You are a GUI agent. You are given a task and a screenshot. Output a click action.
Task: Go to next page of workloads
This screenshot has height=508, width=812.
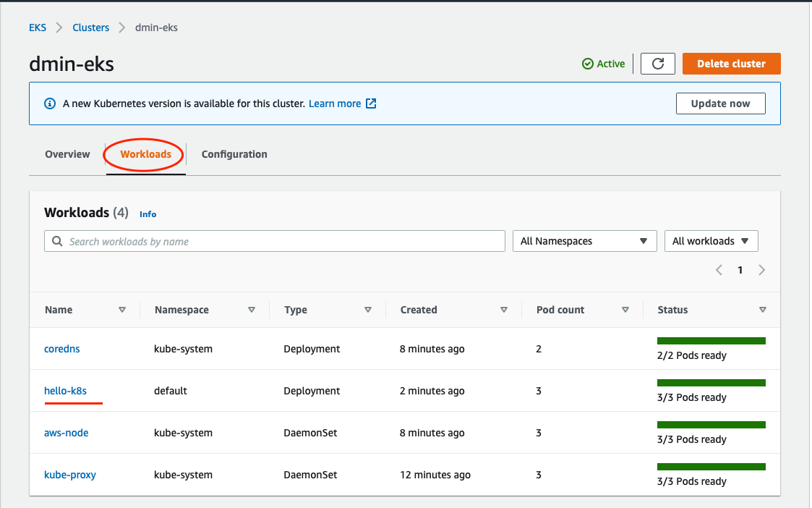(x=761, y=270)
